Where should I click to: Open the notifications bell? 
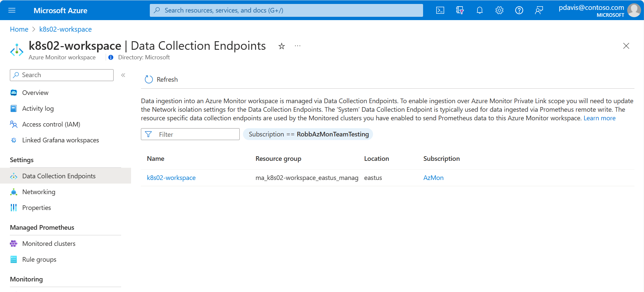point(479,10)
